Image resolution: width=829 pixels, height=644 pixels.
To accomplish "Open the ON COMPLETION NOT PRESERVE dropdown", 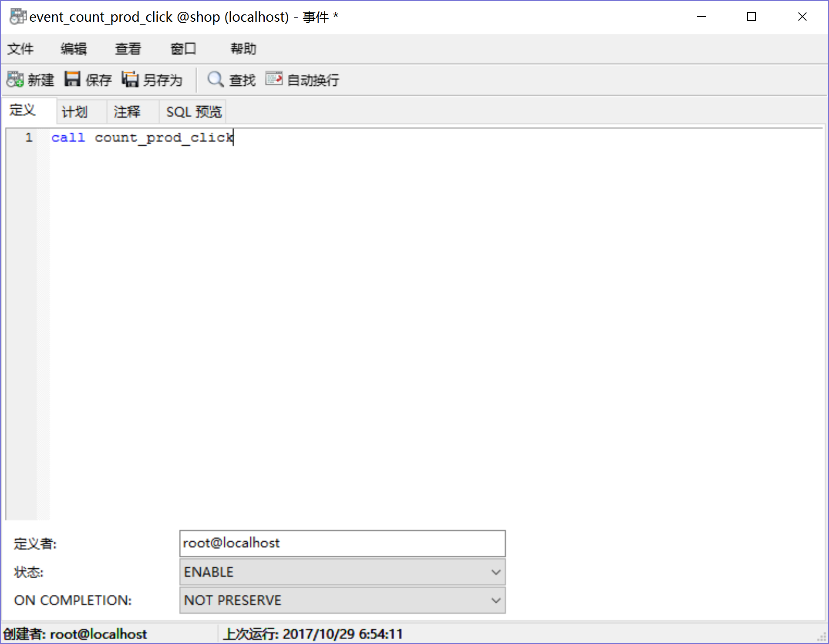I will click(342, 600).
